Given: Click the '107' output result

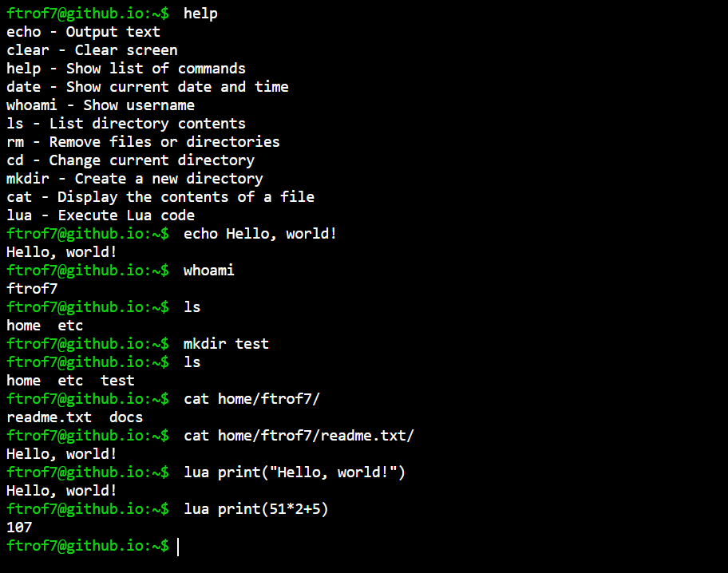Looking at the screenshot, I should [x=19, y=528].
